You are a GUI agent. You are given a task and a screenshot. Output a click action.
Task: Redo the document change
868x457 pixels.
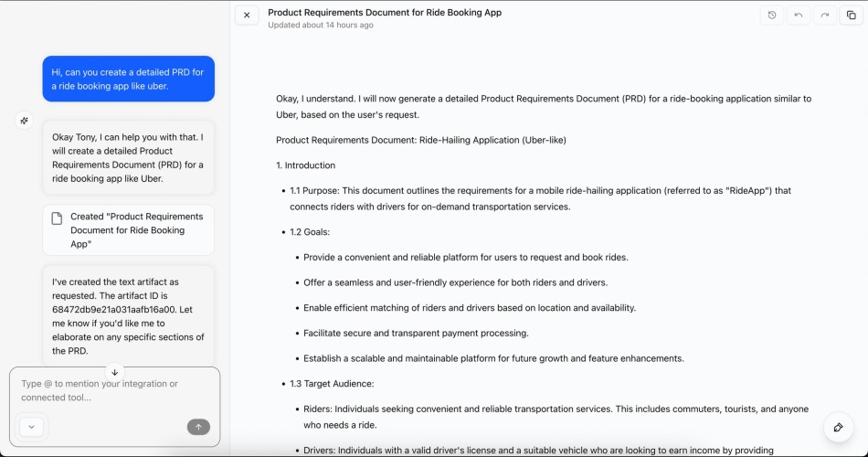tap(825, 16)
